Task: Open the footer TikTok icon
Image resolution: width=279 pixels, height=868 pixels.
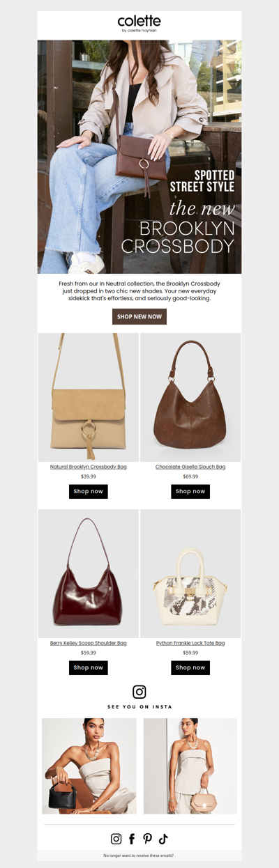Action: point(163,839)
